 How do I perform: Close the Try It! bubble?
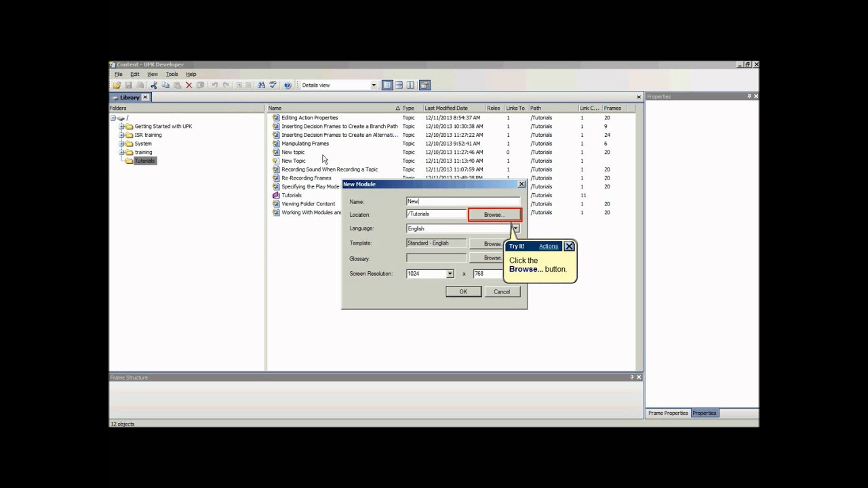570,246
